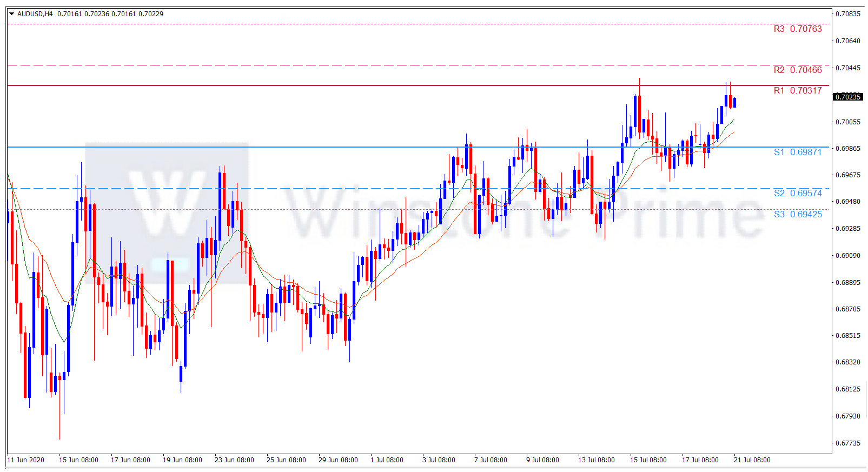868x472 pixels.
Task: Click the 0.67735 price scale value
Action: click(x=847, y=443)
